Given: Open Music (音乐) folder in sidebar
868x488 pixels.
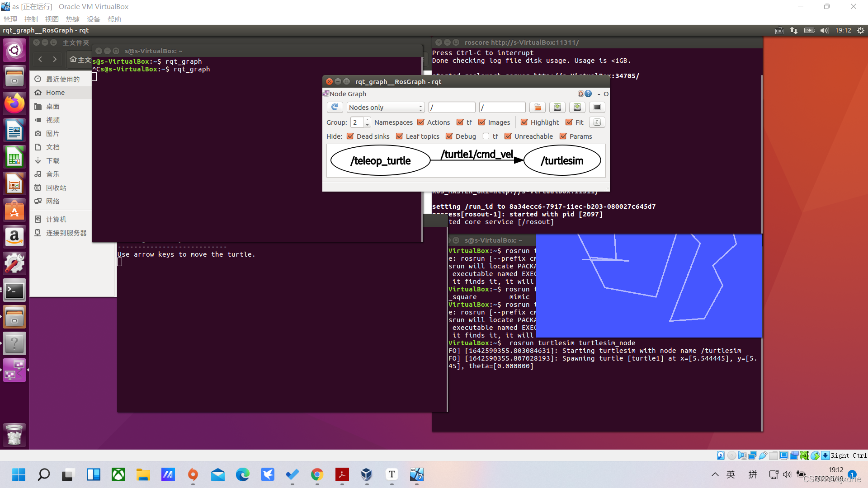Looking at the screenshot, I should (61, 174).
